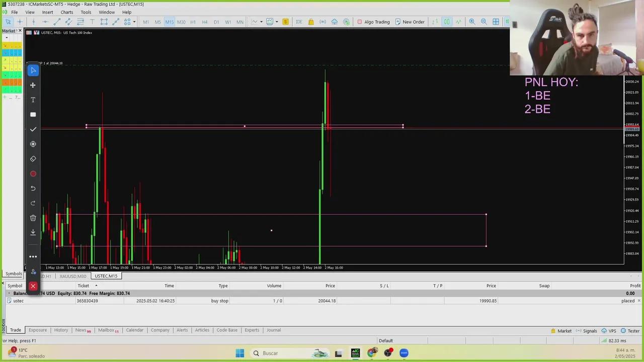644x362 pixels.
Task: Switch chart to M30 timeframe
Action: [x=181, y=22]
